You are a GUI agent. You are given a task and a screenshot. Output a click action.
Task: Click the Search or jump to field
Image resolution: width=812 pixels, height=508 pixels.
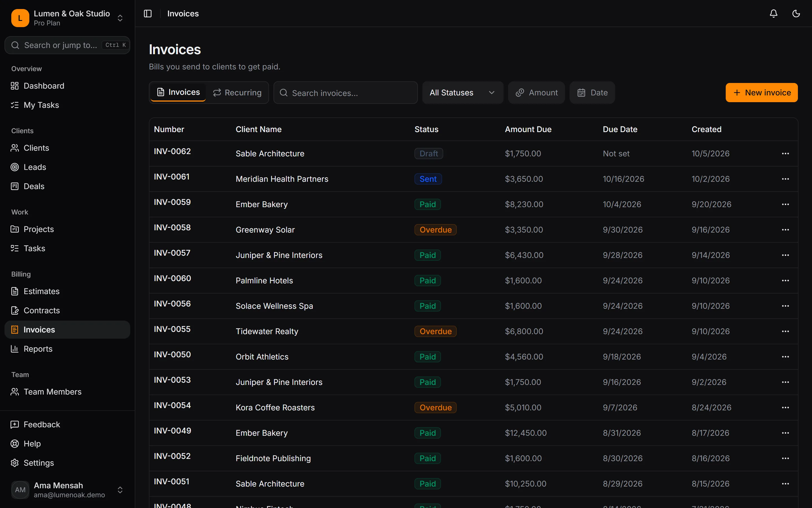67,45
